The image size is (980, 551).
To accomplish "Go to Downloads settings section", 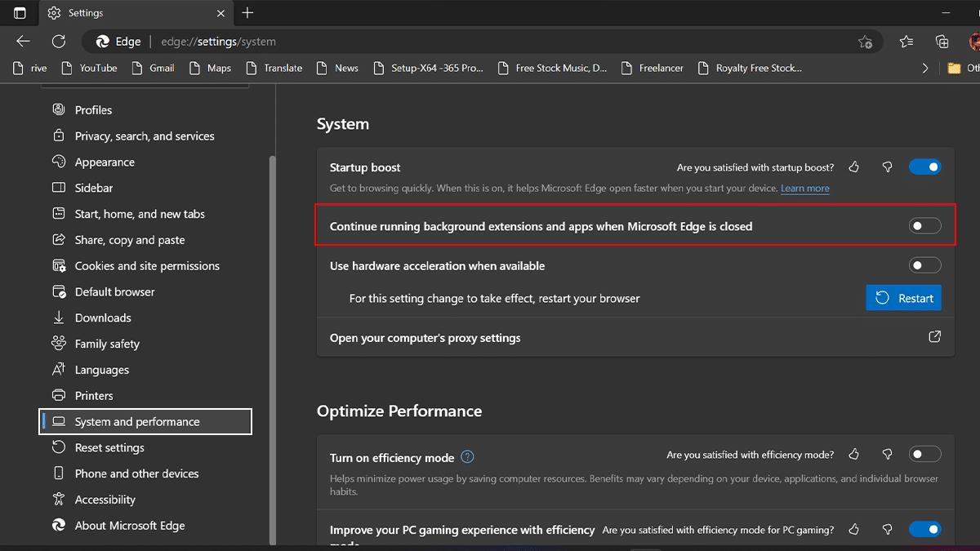I will tap(103, 318).
